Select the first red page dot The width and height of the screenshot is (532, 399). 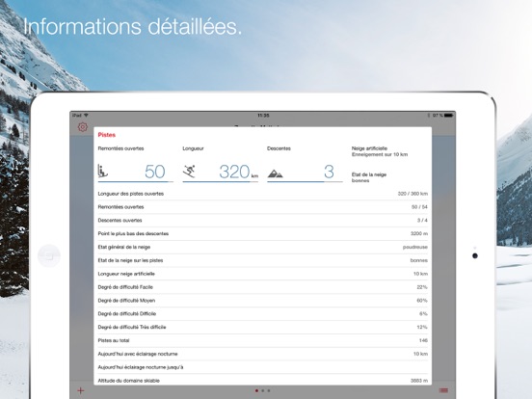pyautogui.click(x=256, y=390)
